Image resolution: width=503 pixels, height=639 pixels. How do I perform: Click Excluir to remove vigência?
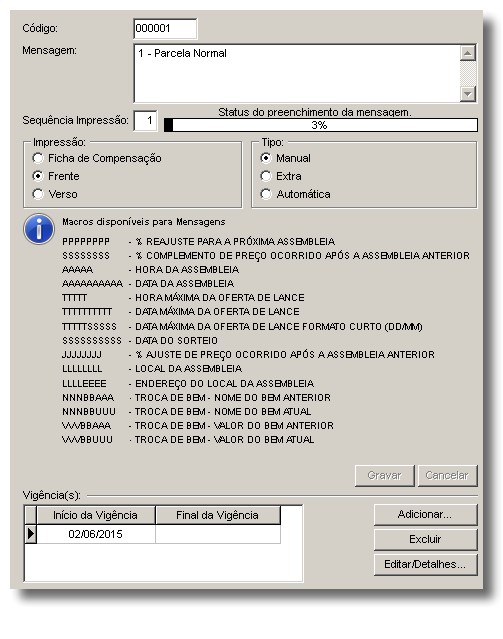point(425,540)
